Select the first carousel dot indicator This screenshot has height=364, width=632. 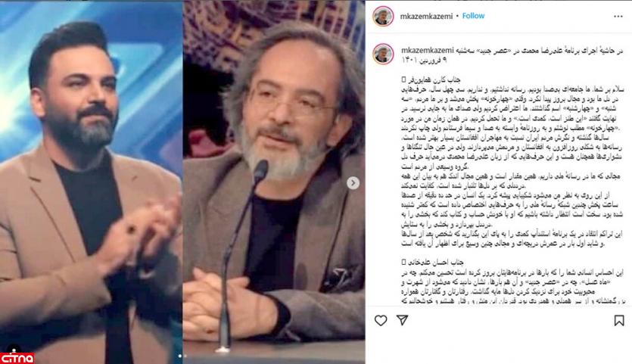[180, 356]
